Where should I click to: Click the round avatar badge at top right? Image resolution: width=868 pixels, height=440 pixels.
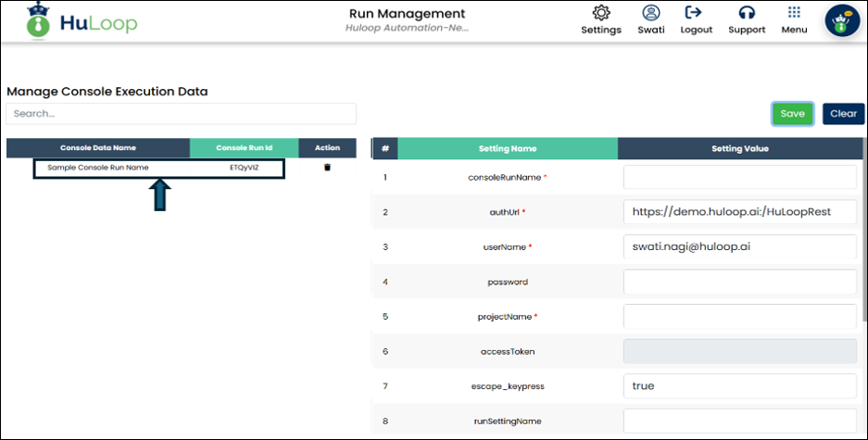coord(841,23)
